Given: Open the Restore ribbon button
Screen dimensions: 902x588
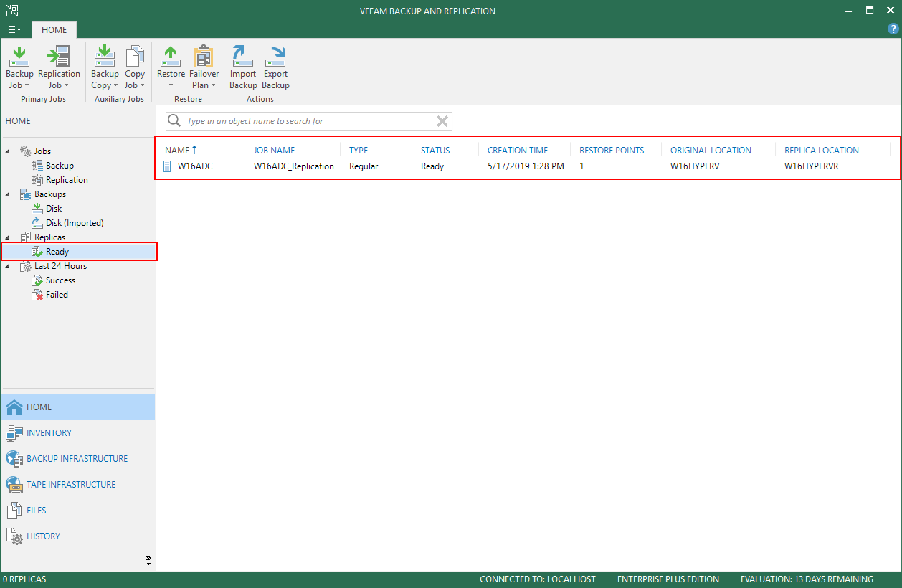Looking at the screenshot, I should click(x=171, y=67).
